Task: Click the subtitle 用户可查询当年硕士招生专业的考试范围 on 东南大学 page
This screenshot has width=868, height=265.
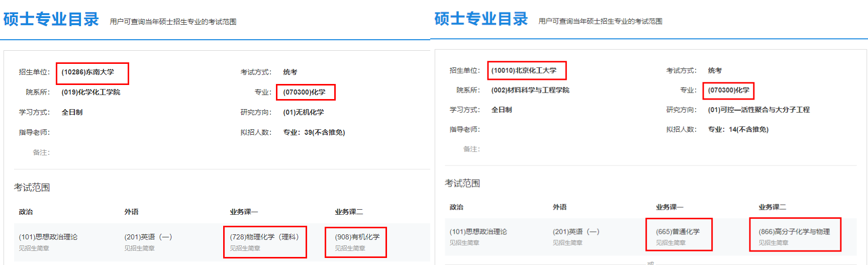Action: pos(173,22)
